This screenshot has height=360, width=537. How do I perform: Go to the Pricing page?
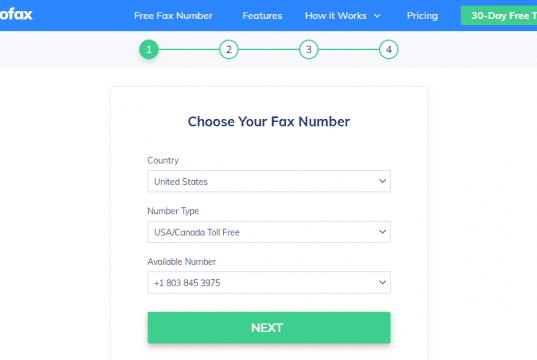422,16
